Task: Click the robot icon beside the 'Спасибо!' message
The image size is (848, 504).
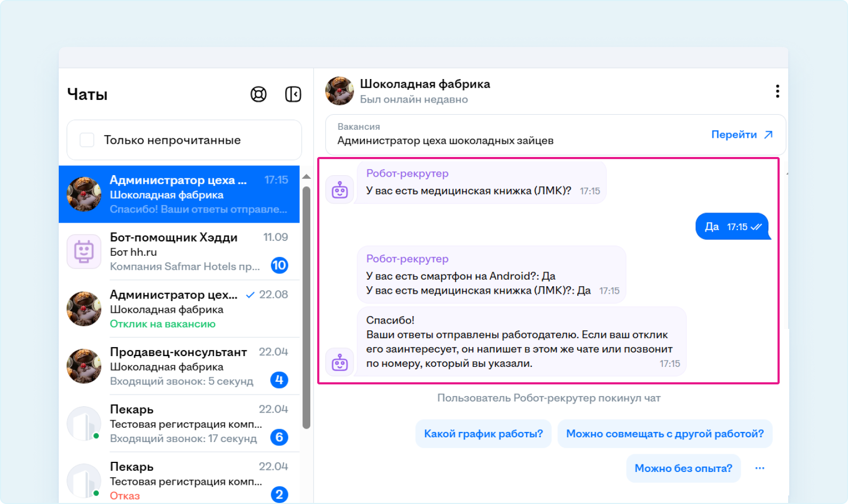Action: [x=340, y=363]
